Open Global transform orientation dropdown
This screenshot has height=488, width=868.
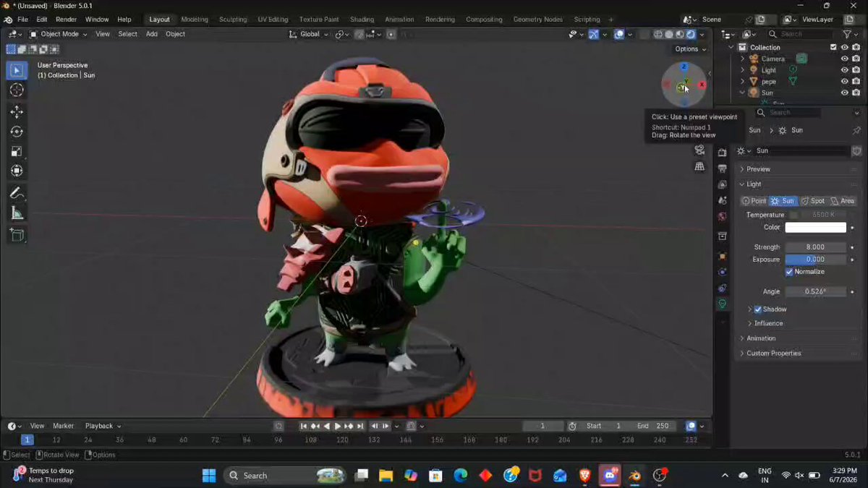(310, 34)
